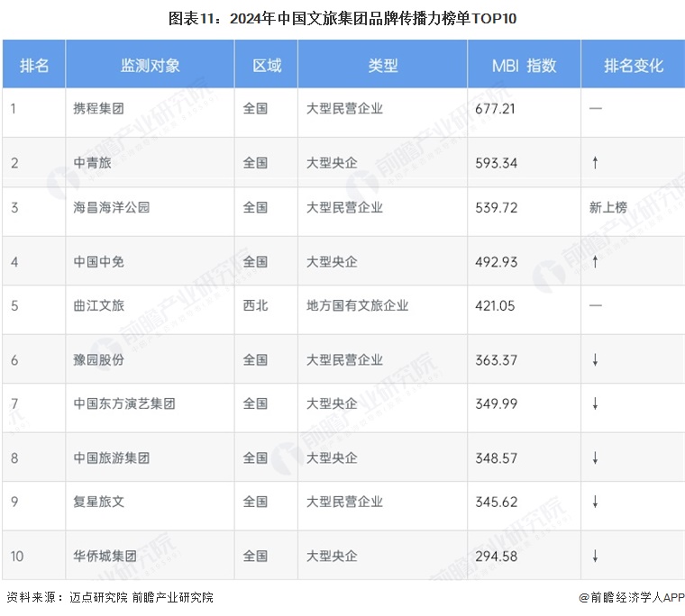Select MBI value 349.99

click(x=497, y=403)
